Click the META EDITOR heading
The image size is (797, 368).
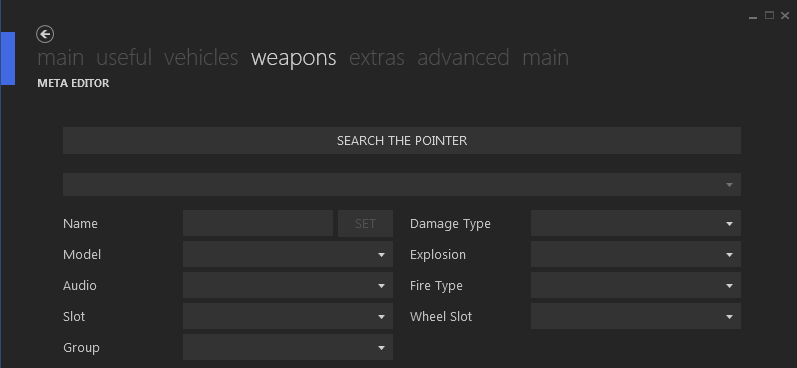73,83
